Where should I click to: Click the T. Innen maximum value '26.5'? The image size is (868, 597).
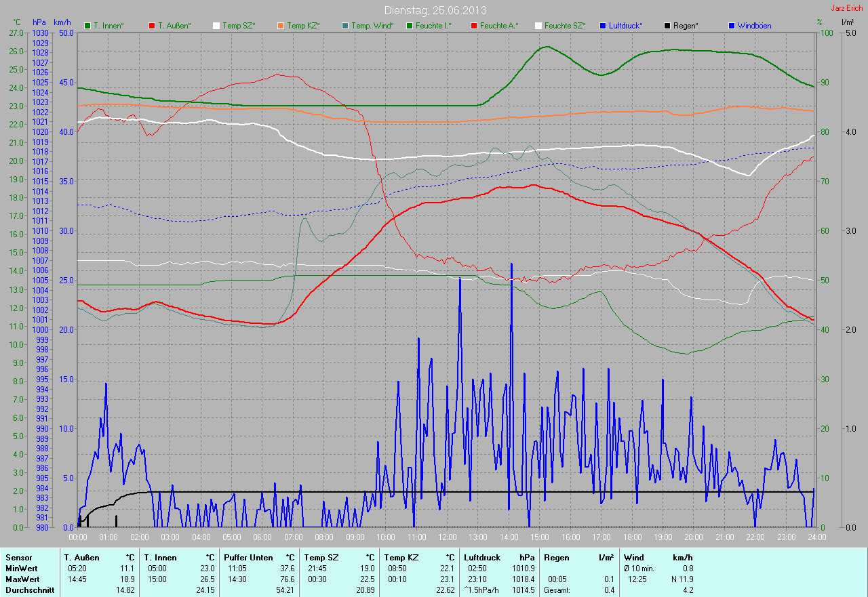[x=208, y=579]
